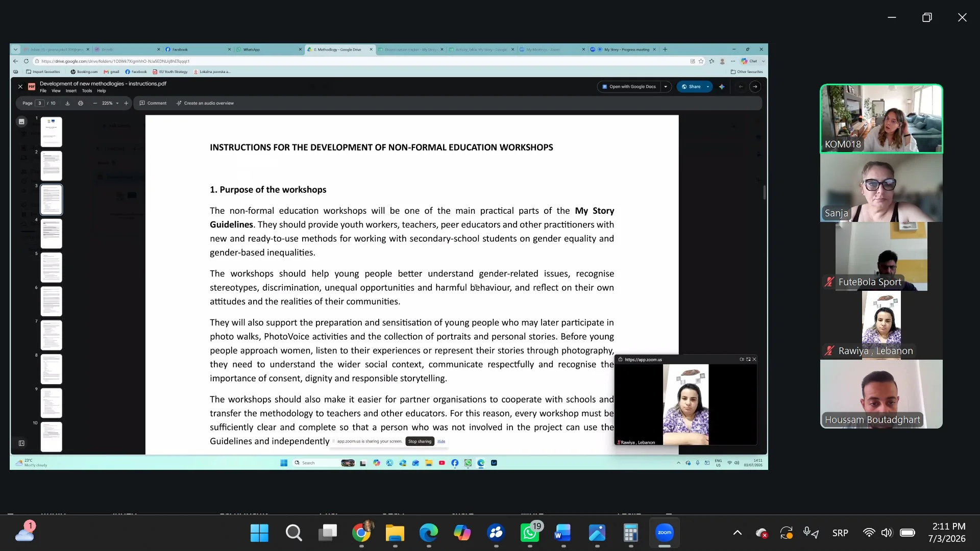This screenshot has height=551, width=980.
Task: Expand the Copilot Chat chevron
Action: (763, 61)
